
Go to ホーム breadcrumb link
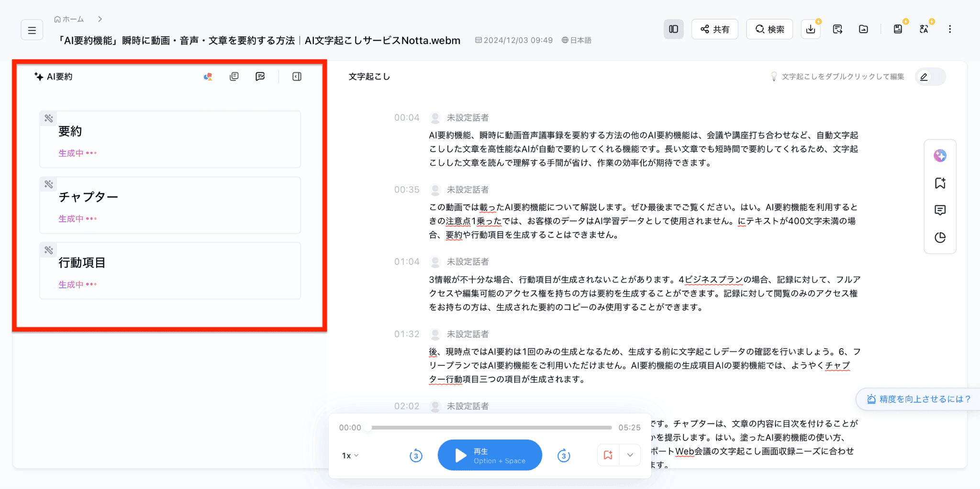pyautogui.click(x=69, y=19)
